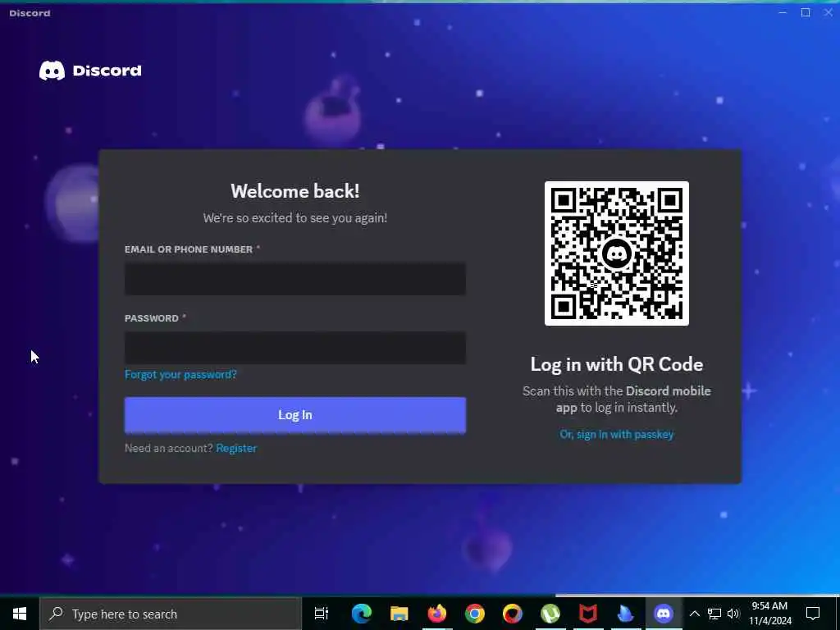The image size is (840, 630).
Task: Open the blue flame app taskbar icon
Action: (626, 614)
